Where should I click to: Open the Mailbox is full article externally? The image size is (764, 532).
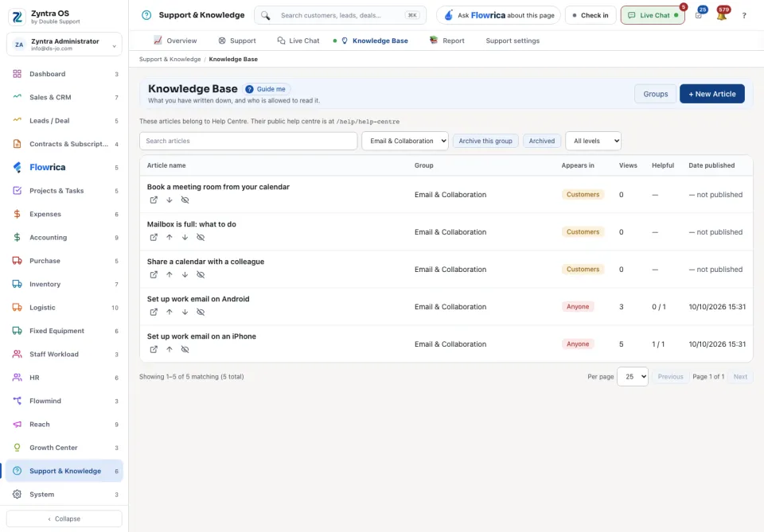[x=154, y=238]
